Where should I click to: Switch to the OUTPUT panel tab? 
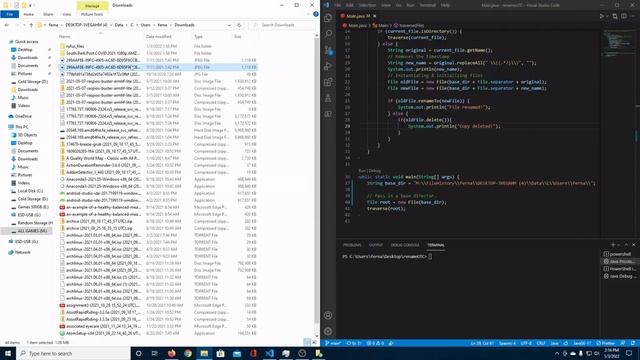click(376, 245)
